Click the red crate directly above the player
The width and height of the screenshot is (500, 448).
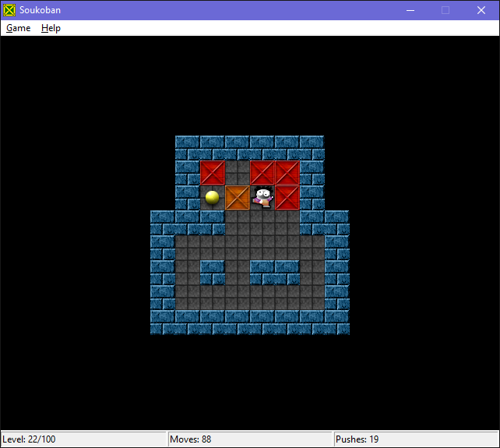point(262,173)
